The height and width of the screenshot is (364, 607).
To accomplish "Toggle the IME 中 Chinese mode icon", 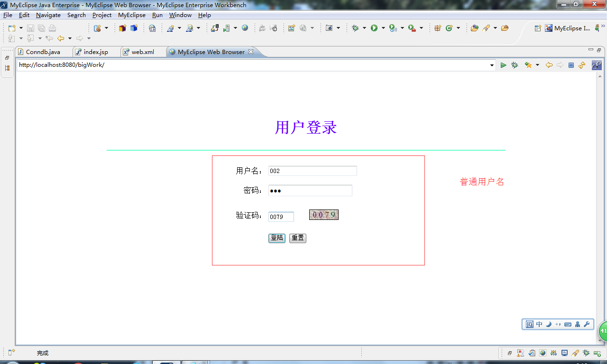I will pos(539,324).
